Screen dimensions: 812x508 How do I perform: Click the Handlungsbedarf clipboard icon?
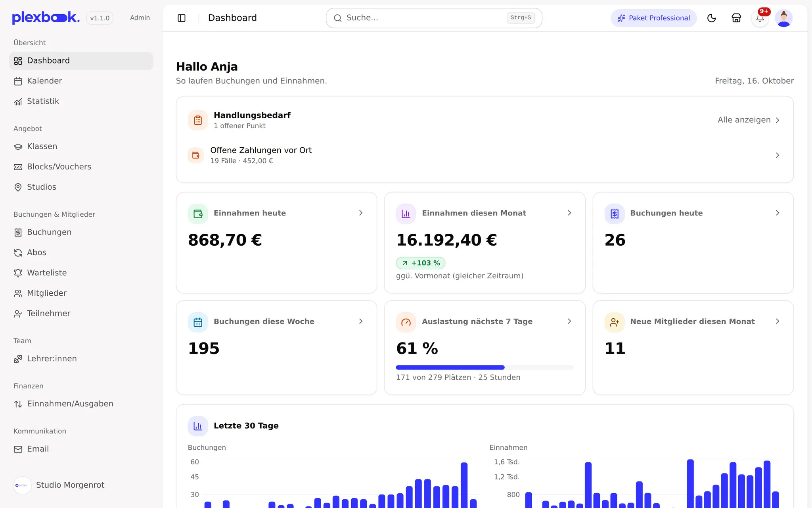pyautogui.click(x=198, y=120)
